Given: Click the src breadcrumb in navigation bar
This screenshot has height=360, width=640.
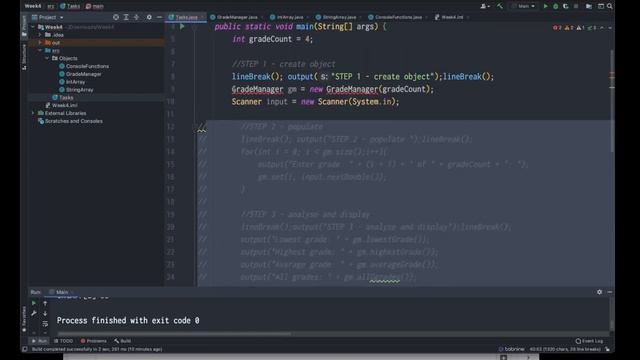Looking at the screenshot, I should [x=51, y=6].
